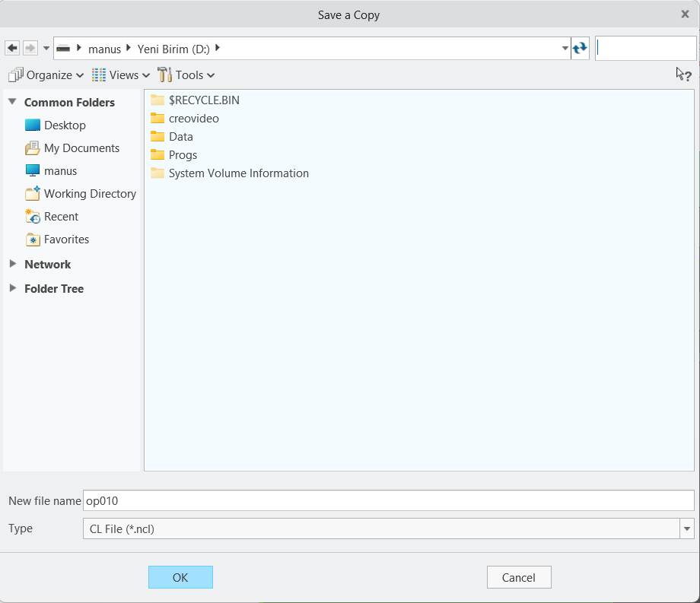Open the Favorites folder shortcut
This screenshot has height=603, width=700.
click(x=66, y=240)
